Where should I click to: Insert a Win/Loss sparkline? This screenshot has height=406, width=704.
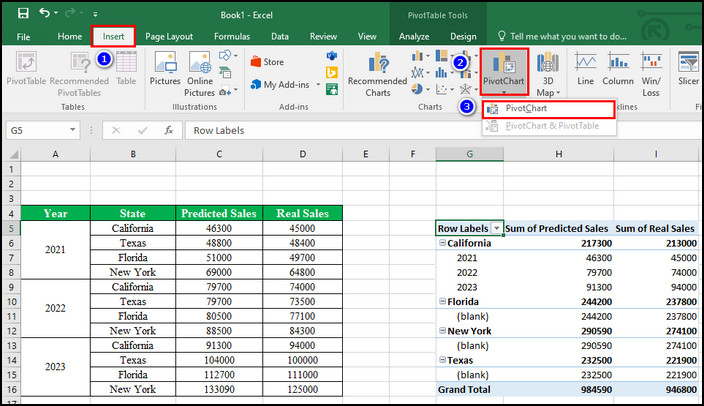[x=651, y=74]
